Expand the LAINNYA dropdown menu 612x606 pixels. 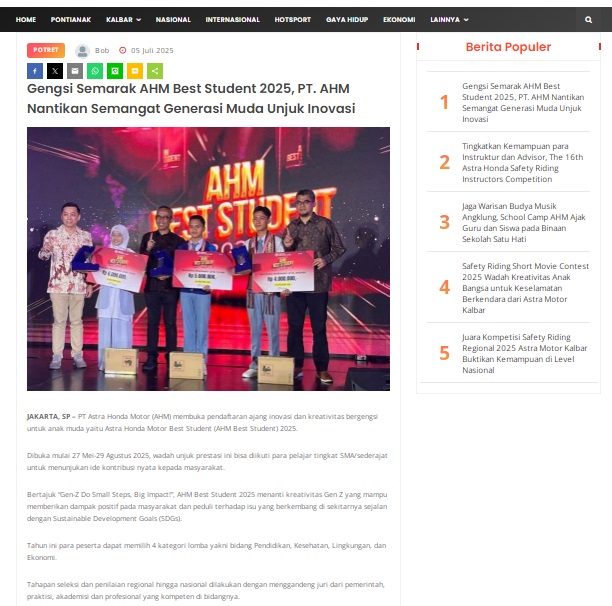click(x=449, y=20)
